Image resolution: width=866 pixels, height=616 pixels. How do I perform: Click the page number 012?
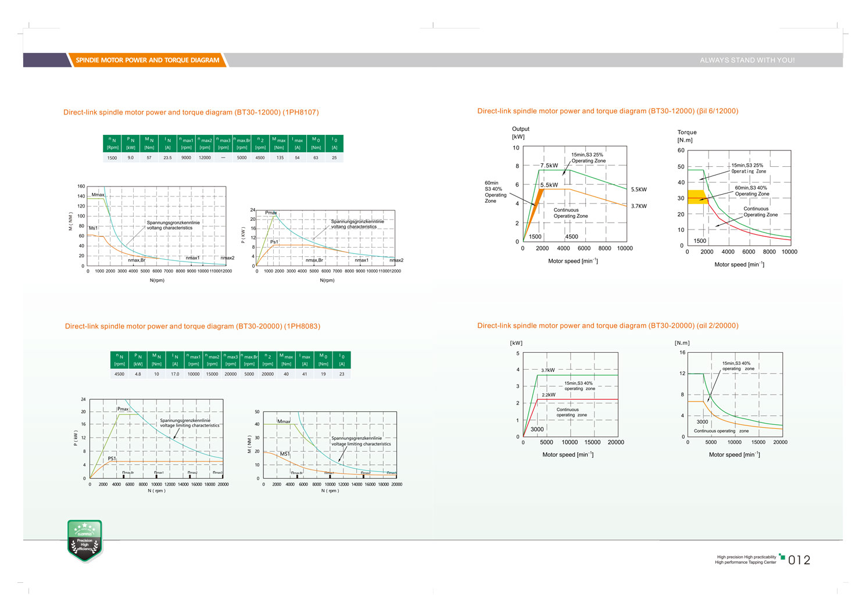(799, 560)
